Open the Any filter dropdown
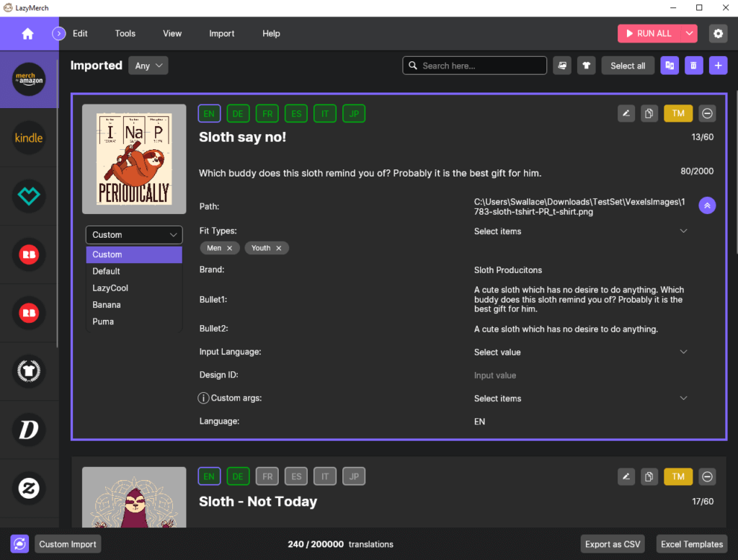The width and height of the screenshot is (738, 560). click(148, 66)
